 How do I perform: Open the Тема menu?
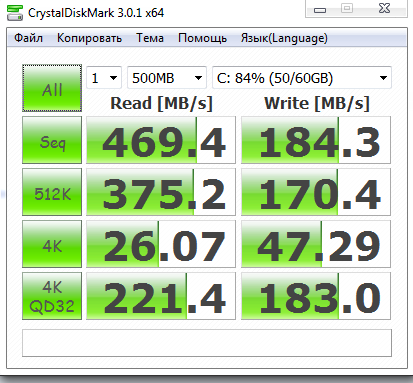pos(150,38)
